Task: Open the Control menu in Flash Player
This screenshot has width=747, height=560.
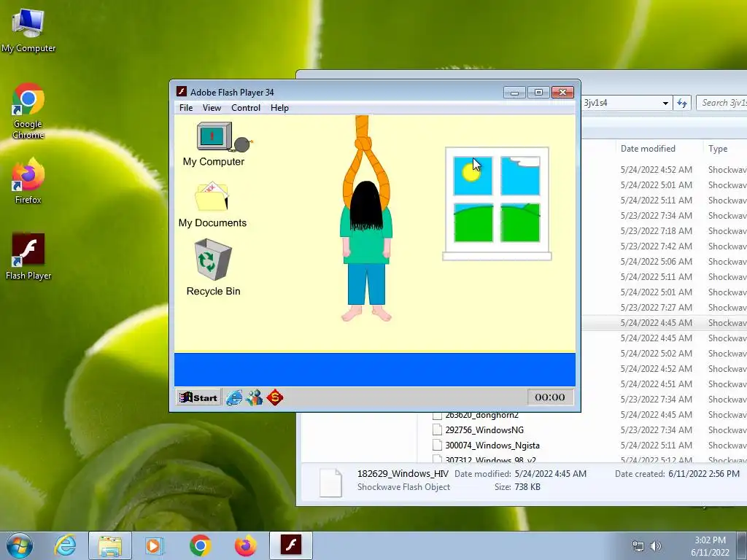Action: click(x=246, y=108)
